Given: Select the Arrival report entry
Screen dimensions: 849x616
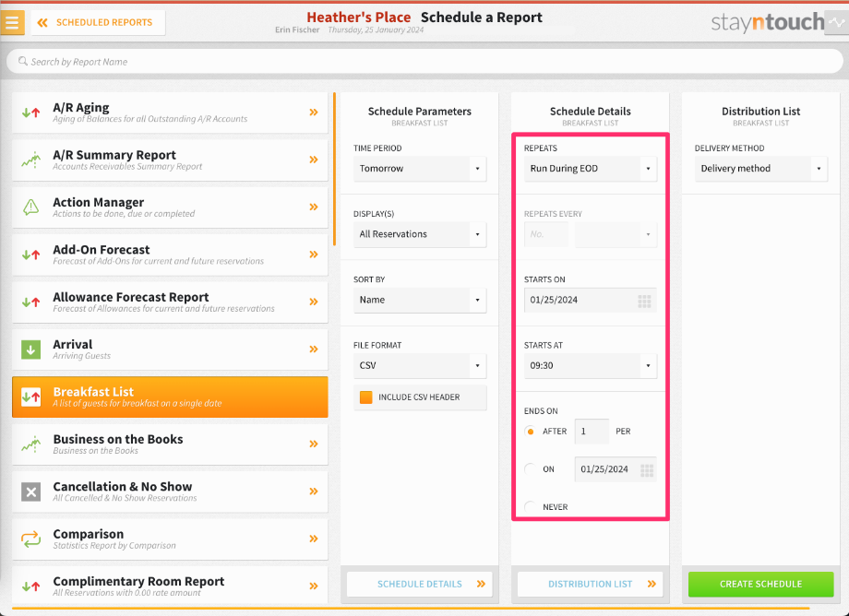Looking at the screenshot, I should [x=170, y=349].
